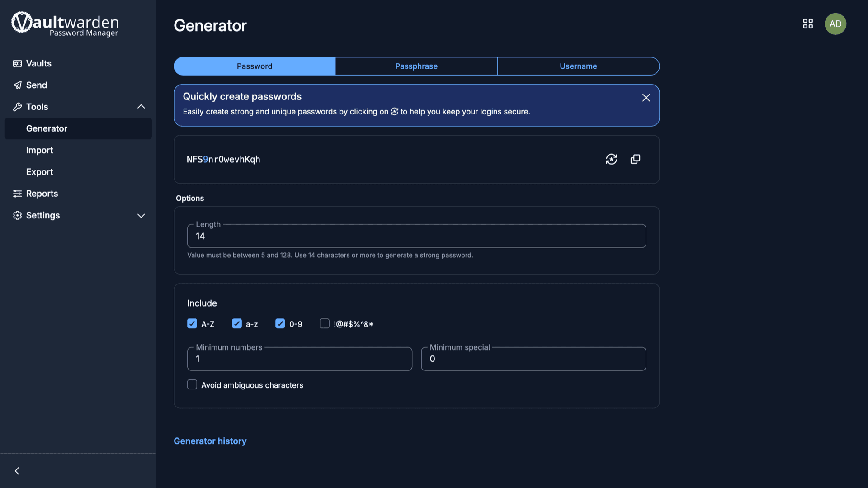Select Generator in the sidebar
Image resolution: width=868 pixels, height=488 pixels.
(78, 128)
